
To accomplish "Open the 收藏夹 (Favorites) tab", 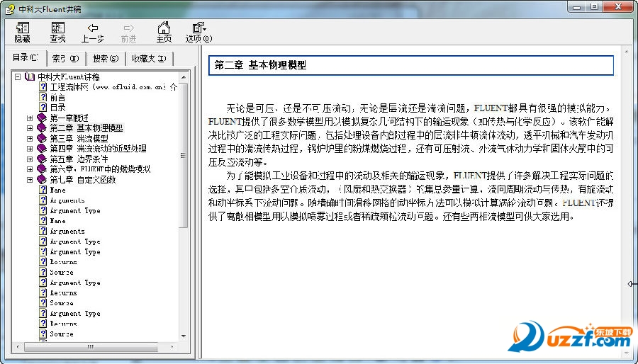I will tap(150, 59).
